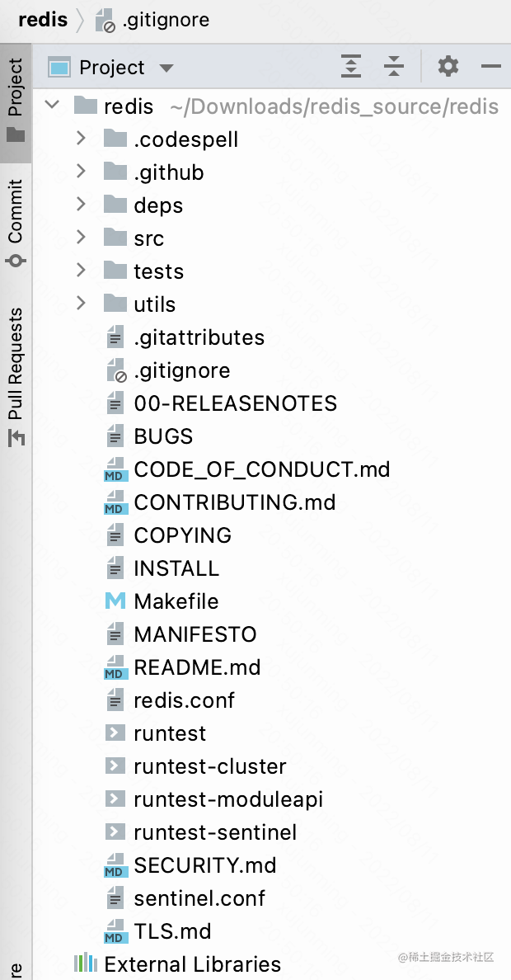The width and height of the screenshot is (511, 980).
Task: Open the Pull Requests side tab
Action: click(16, 377)
